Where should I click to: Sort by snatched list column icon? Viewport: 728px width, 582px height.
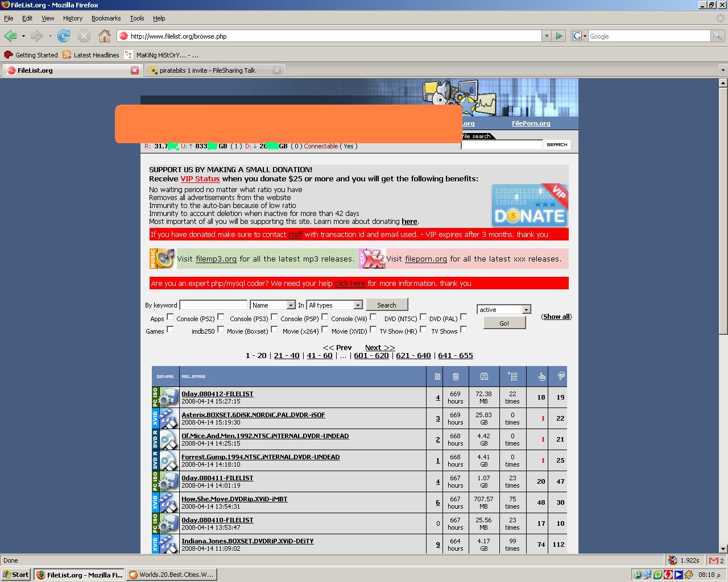[x=512, y=376]
